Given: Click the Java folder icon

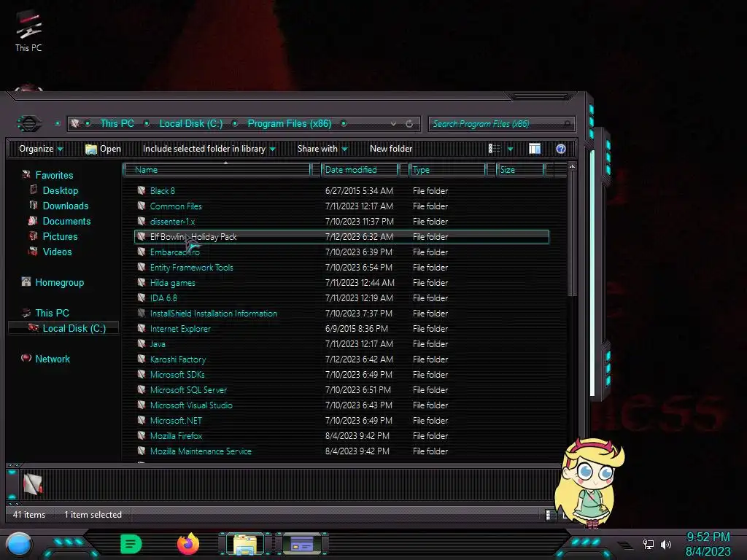Looking at the screenshot, I should (x=142, y=344).
